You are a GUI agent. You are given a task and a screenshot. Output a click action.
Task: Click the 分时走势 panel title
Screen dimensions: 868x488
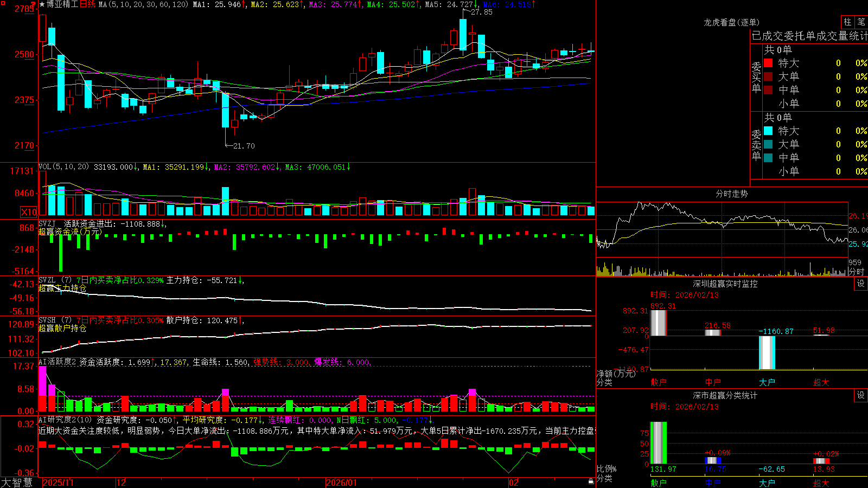click(x=731, y=194)
